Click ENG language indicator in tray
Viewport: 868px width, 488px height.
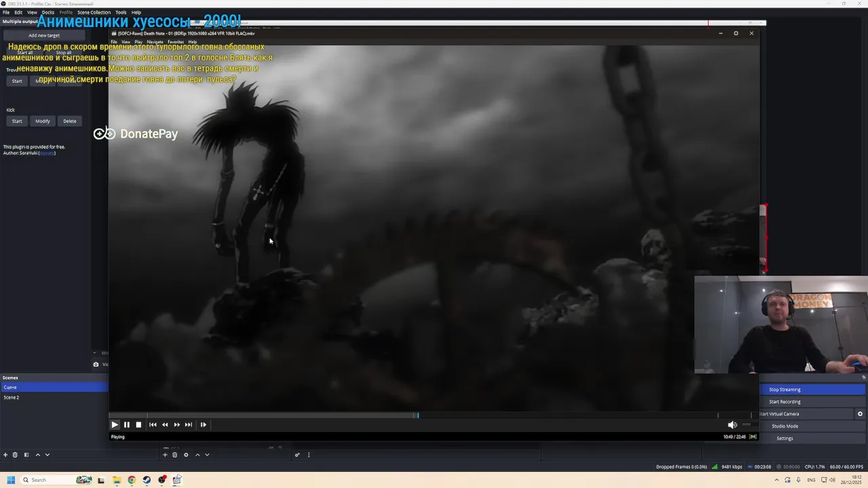(x=811, y=480)
